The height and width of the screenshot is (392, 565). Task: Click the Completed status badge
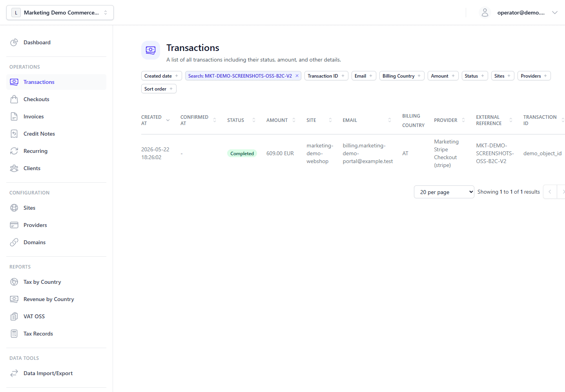pos(242,154)
